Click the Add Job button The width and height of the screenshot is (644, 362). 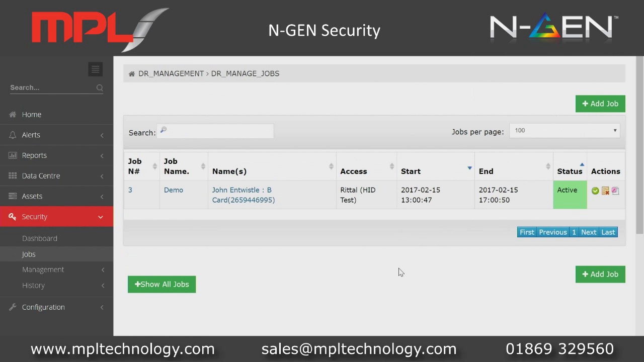pos(600,104)
